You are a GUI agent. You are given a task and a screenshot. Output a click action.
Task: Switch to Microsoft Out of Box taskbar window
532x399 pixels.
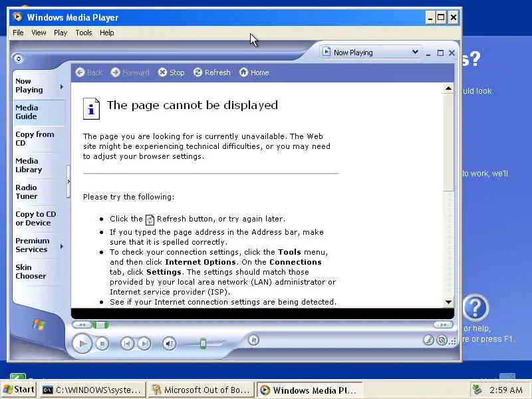pyautogui.click(x=201, y=390)
